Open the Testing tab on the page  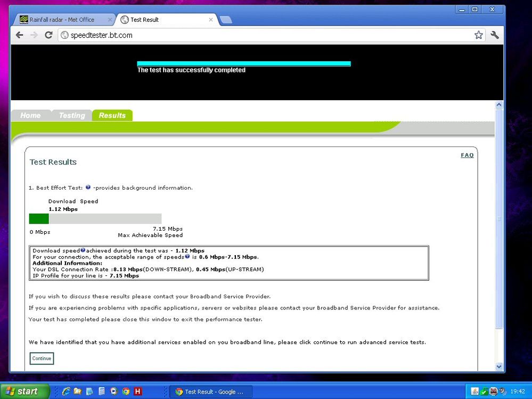72,116
